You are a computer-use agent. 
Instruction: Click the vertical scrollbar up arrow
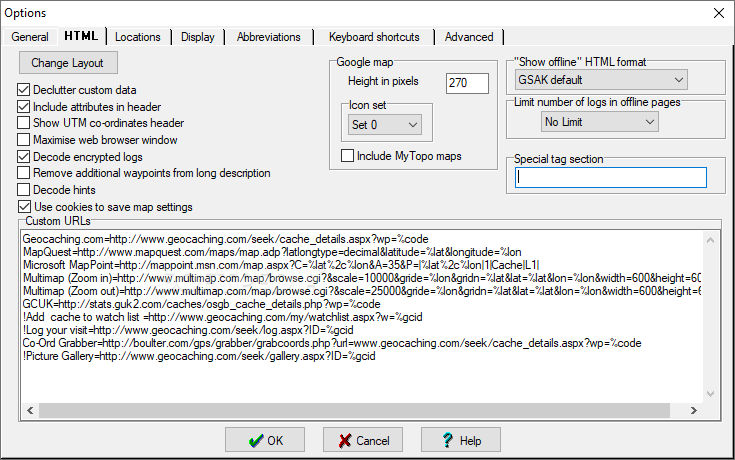711,240
